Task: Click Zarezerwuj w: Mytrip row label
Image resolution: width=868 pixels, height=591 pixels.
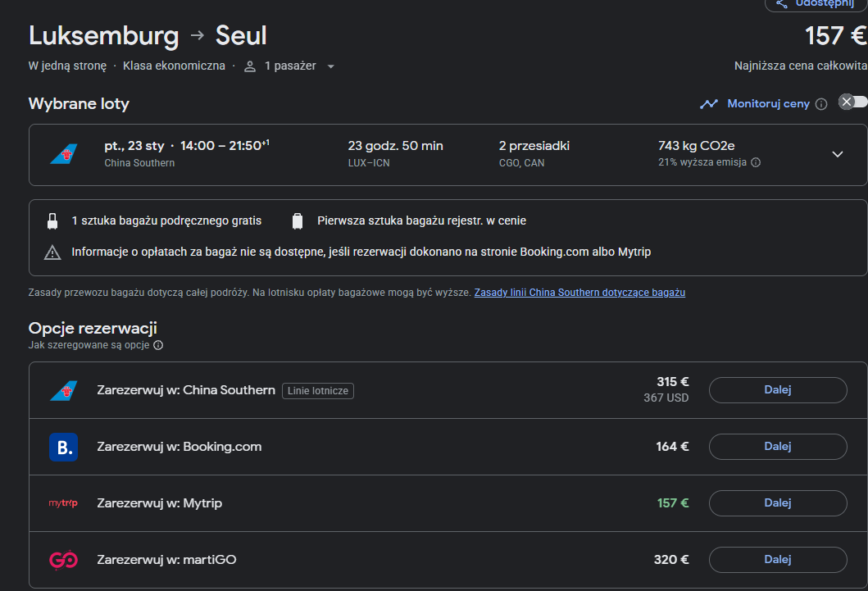Action: [160, 503]
